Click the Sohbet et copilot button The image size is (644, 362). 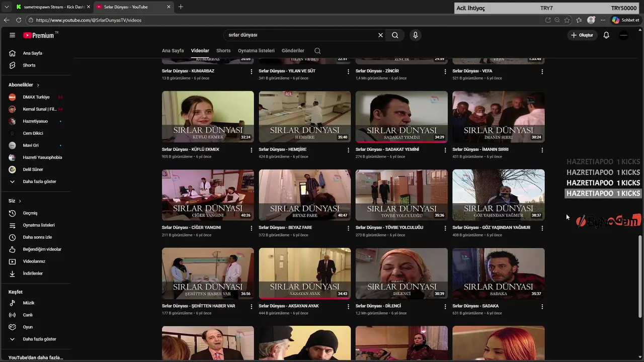625,20
